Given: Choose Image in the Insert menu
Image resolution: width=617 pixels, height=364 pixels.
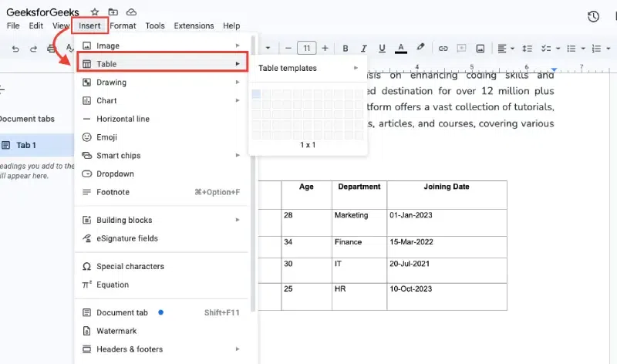Looking at the screenshot, I should coord(161,45).
